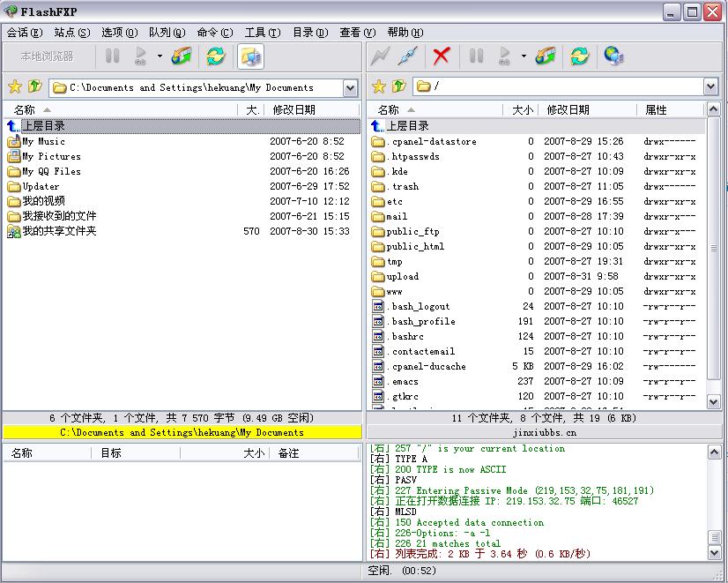Click the local pane pause button
Image resolution: width=728 pixels, height=583 pixels.
[112, 56]
